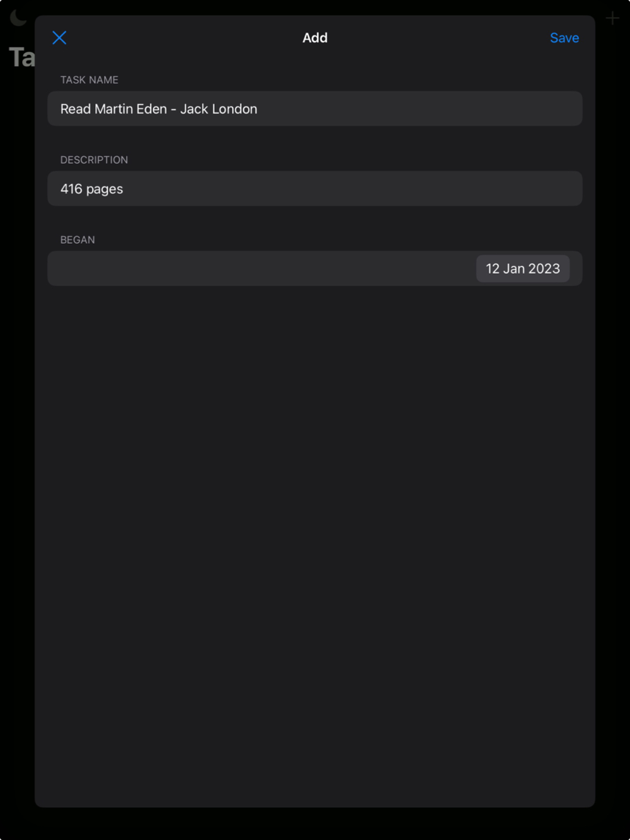Image resolution: width=630 pixels, height=840 pixels.
Task: Click the partially hidden Ta heading behind sheet
Action: coord(21,57)
